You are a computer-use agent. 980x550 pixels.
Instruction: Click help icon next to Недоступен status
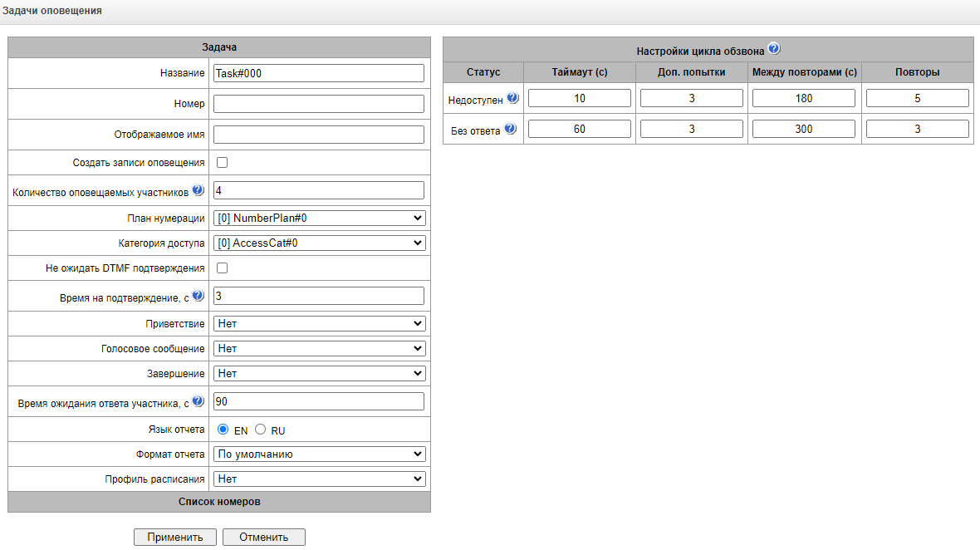pos(512,98)
